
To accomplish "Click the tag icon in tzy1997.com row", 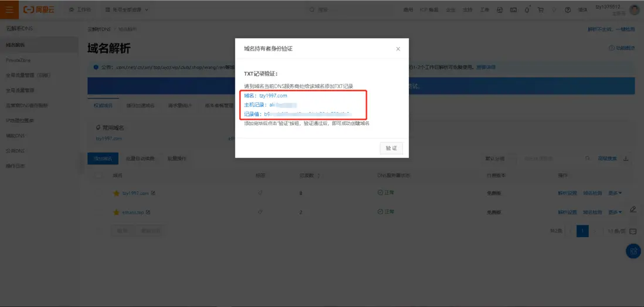I will tap(260, 193).
